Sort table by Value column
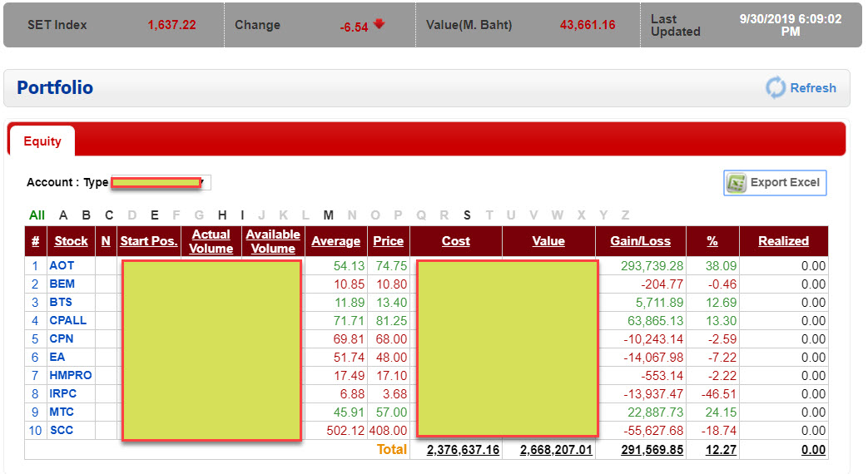This screenshot has height=474, width=868. pos(548,241)
